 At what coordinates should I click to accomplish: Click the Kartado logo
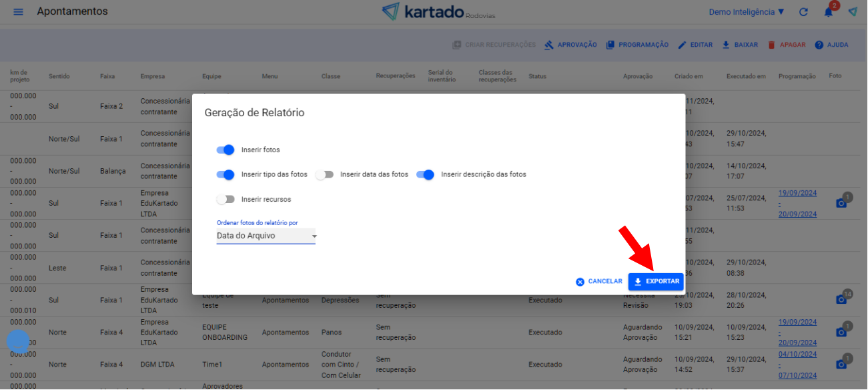coord(438,12)
